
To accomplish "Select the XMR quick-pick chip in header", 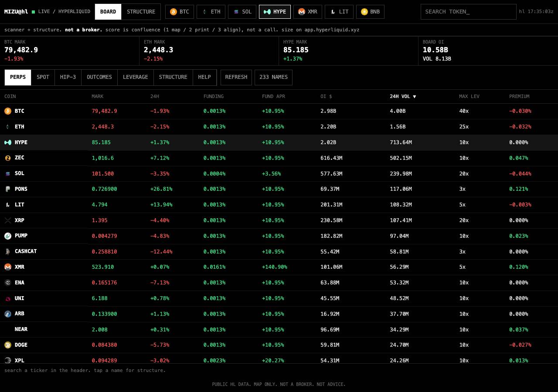I will tap(308, 12).
